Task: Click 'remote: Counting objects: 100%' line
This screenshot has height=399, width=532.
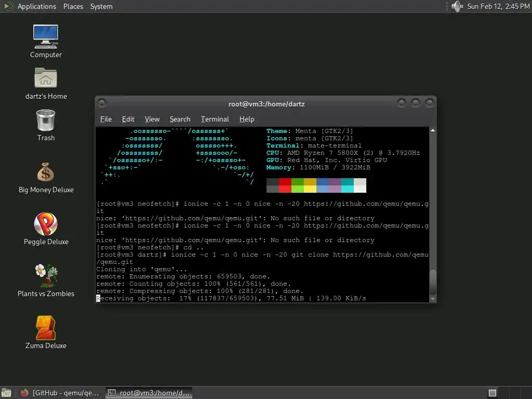Action: point(193,284)
